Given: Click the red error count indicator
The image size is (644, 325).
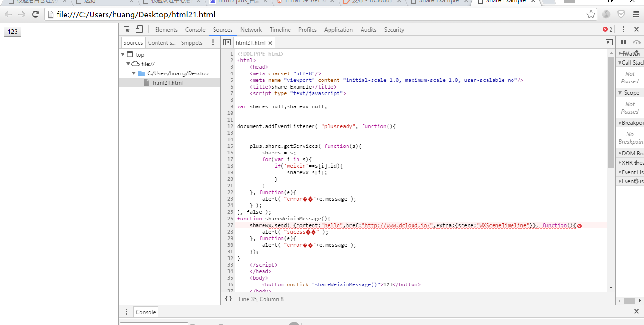Looking at the screenshot, I should (608, 30).
